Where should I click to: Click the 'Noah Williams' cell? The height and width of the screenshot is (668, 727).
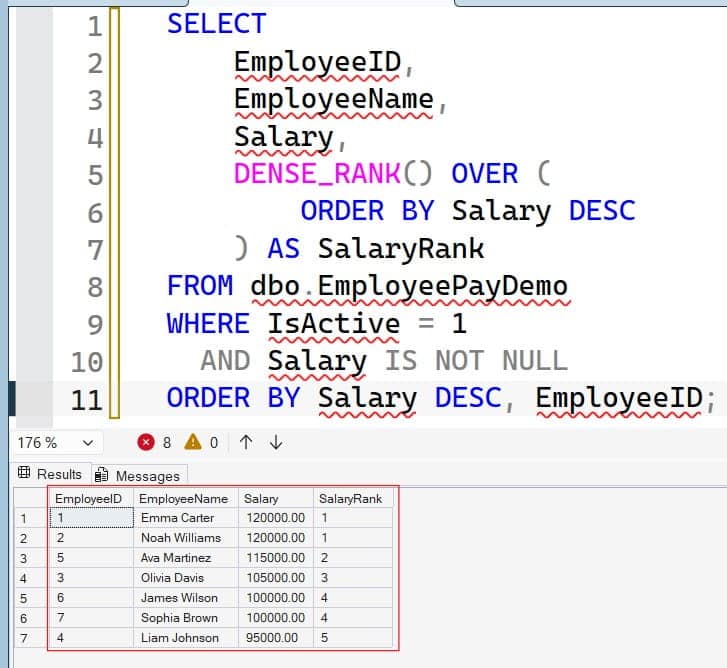[186, 538]
